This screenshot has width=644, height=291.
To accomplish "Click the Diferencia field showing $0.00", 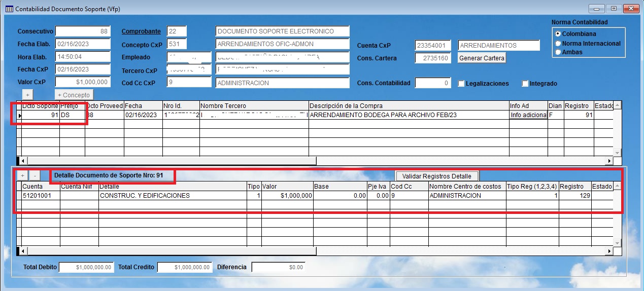I will pos(279,267).
